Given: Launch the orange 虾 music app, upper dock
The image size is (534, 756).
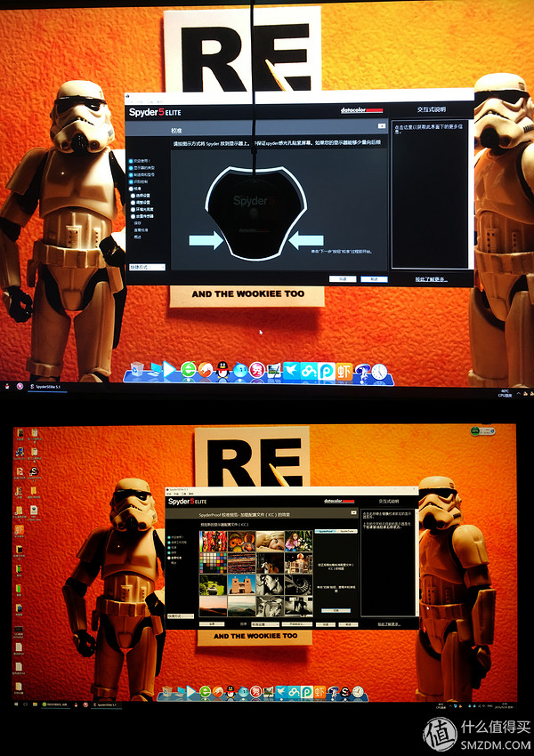Looking at the screenshot, I should point(344,370).
